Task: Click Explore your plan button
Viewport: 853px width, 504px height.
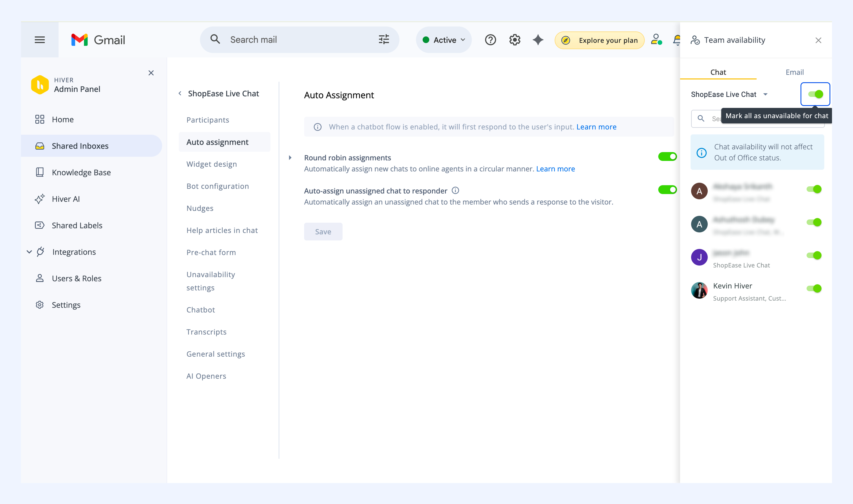Action: [x=599, y=40]
